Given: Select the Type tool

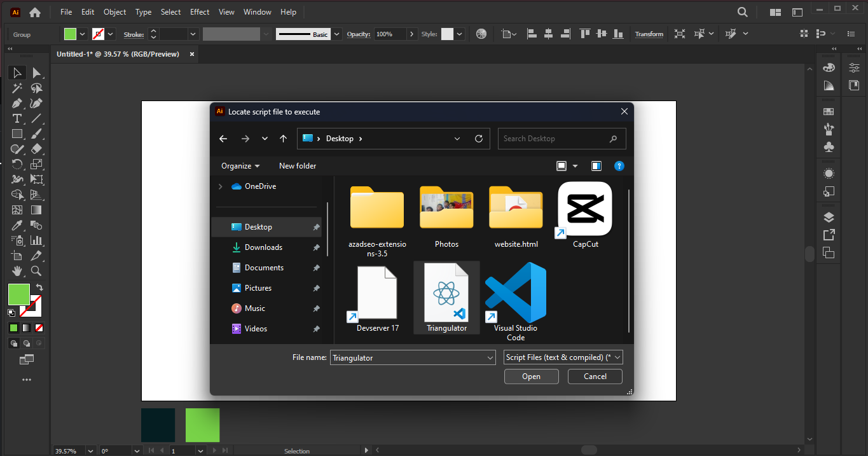Looking at the screenshot, I should [x=17, y=118].
